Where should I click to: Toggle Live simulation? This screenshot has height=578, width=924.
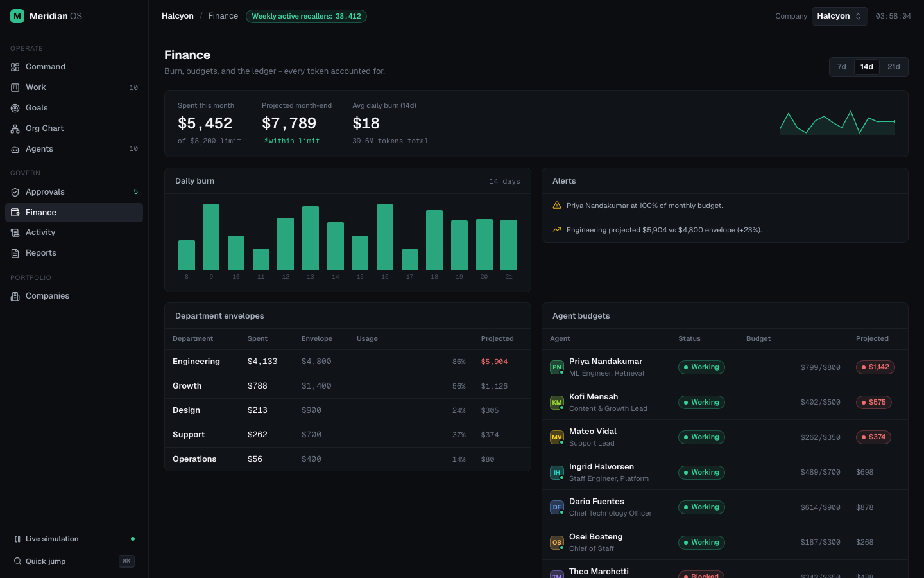pyautogui.click(x=74, y=539)
